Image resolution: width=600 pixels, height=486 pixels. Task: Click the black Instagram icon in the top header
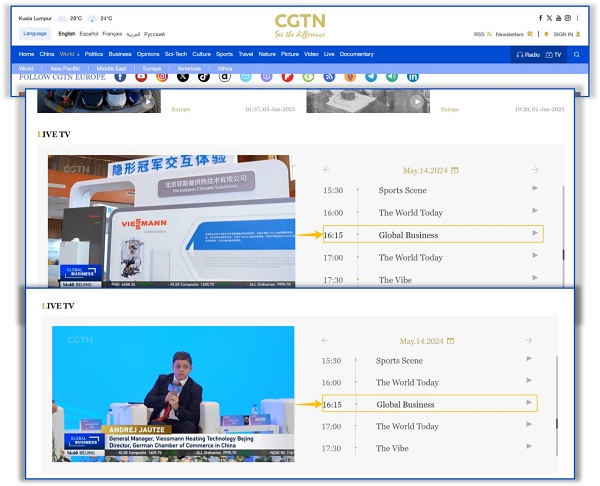[567, 18]
